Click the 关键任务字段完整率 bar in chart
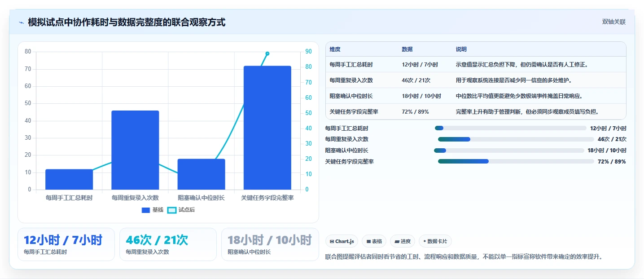The height and width of the screenshot is (279, 644). (x=267, y=128)
